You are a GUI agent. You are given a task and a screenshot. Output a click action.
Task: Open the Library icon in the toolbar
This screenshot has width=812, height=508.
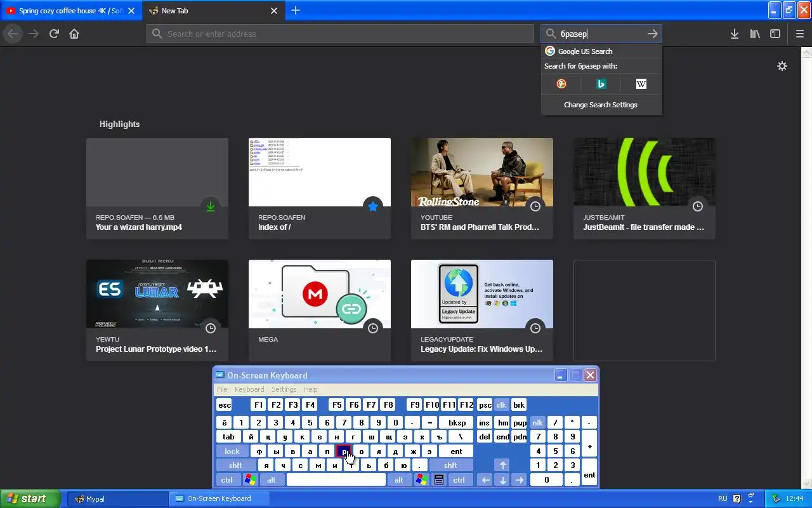click(x=755, y=34)
